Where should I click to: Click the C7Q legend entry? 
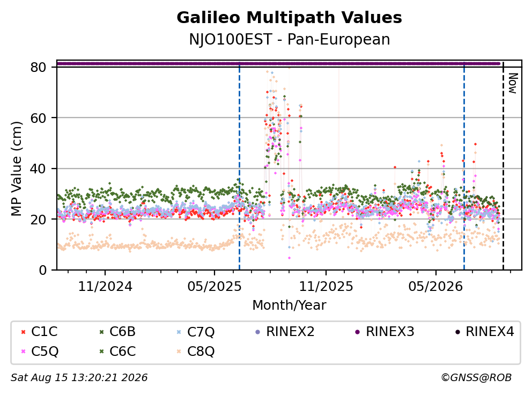click(195, 332)
